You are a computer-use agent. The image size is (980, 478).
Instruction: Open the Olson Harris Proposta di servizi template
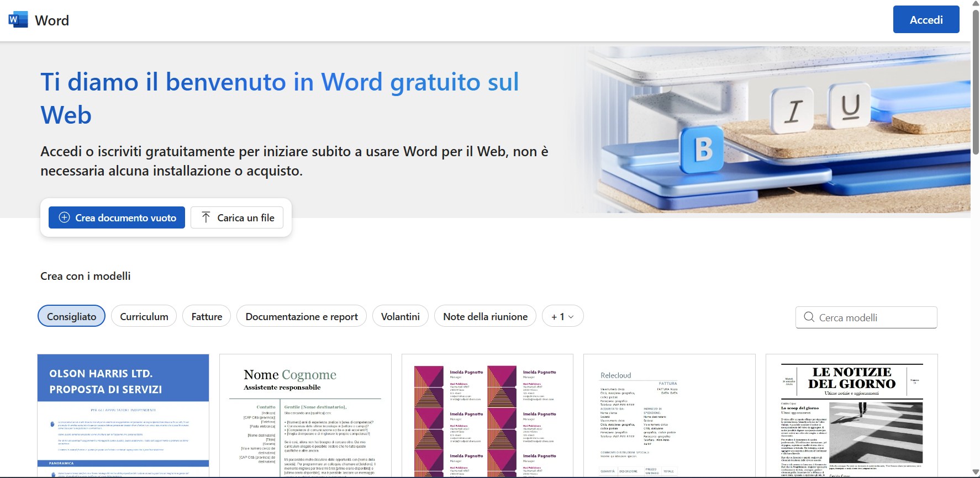[x=123, y=416]
